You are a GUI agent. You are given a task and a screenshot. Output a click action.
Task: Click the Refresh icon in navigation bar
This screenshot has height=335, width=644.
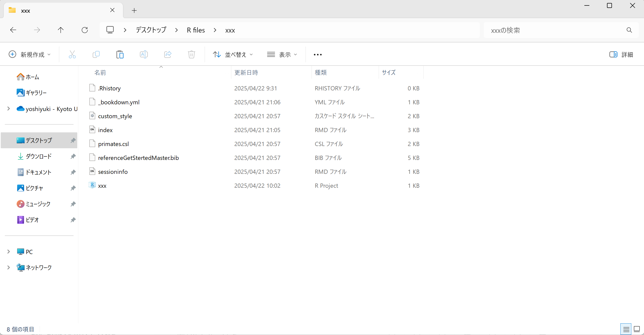(85, 30)
